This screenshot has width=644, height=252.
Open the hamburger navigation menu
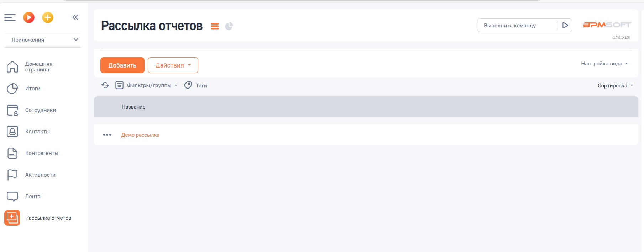[x=10, y=17]
